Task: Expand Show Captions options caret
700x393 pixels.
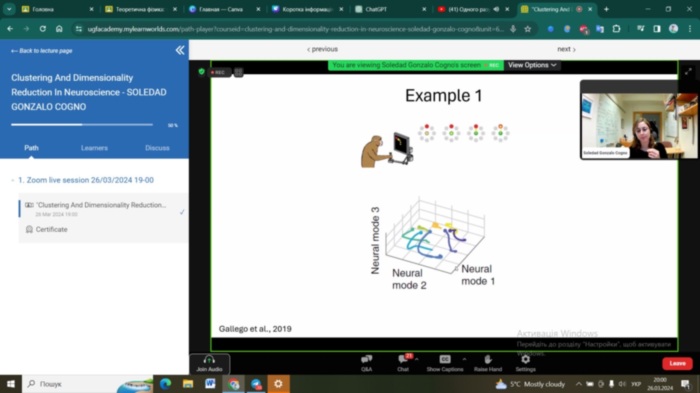Action: click(x=464, y=359)
